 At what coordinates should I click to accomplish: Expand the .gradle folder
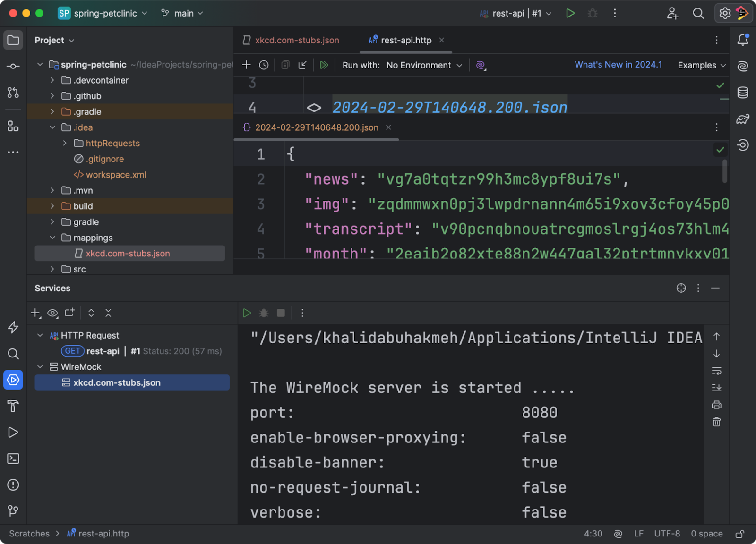click(52, 112)
